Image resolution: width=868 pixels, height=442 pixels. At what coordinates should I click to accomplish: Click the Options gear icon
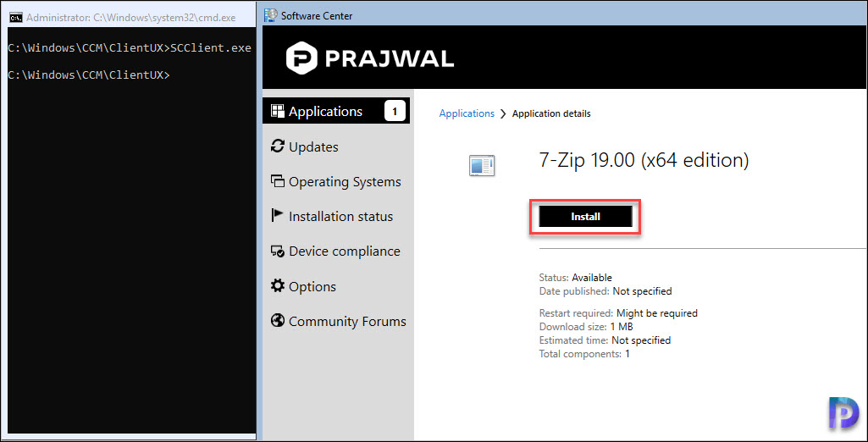[277, 286]
